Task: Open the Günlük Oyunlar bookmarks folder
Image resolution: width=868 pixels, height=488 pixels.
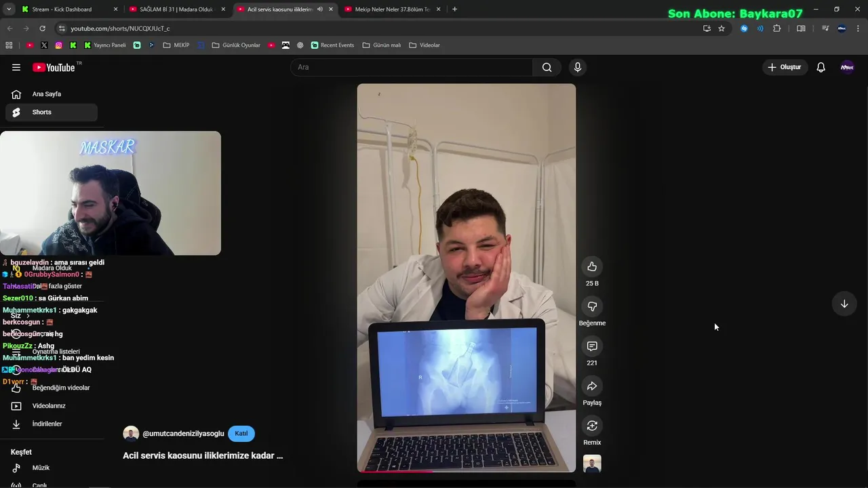Action: [236, 45]
